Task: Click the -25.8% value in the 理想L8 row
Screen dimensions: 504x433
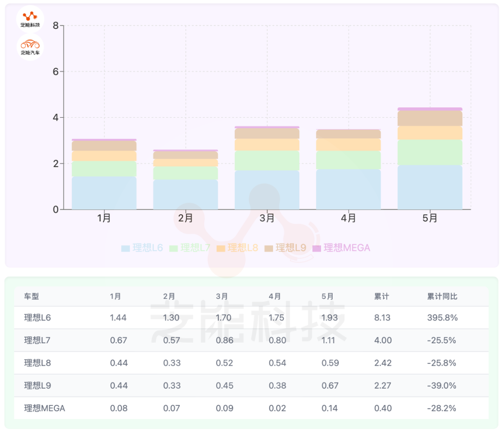Action: pyautogui.click(x=441, y=363)
